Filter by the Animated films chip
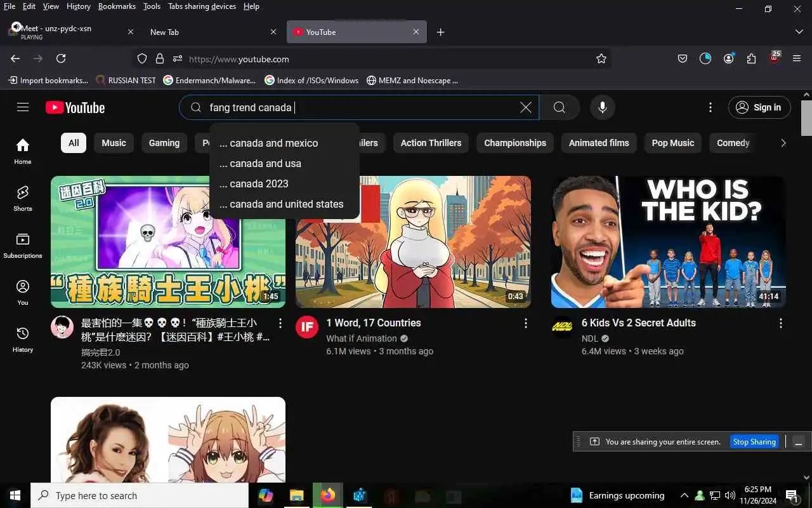 coord(599,143)
